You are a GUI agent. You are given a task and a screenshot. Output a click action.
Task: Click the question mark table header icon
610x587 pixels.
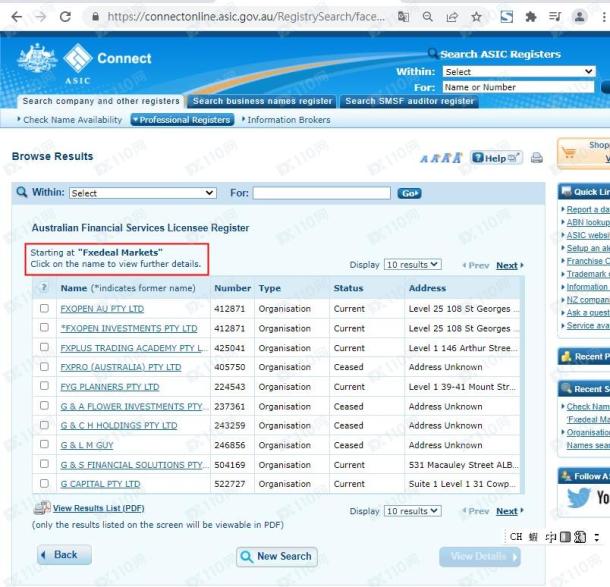(44, 288)
